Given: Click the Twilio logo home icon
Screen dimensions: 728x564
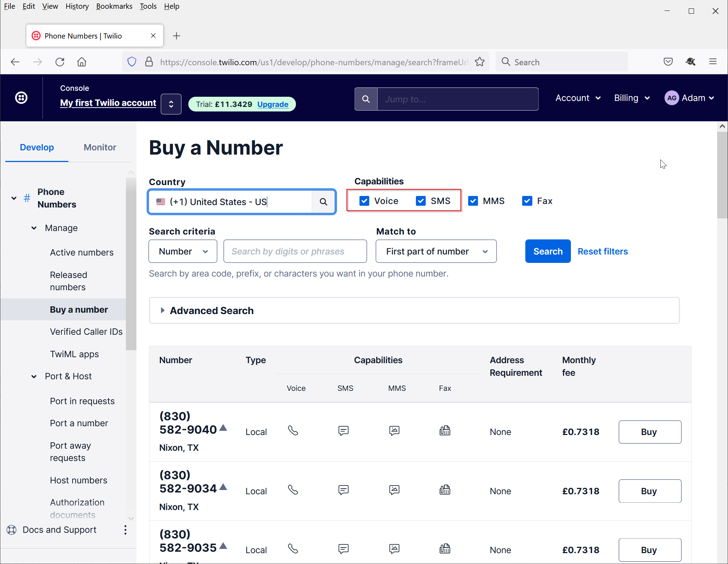Looking at the screenshot, I should point(21,98).
